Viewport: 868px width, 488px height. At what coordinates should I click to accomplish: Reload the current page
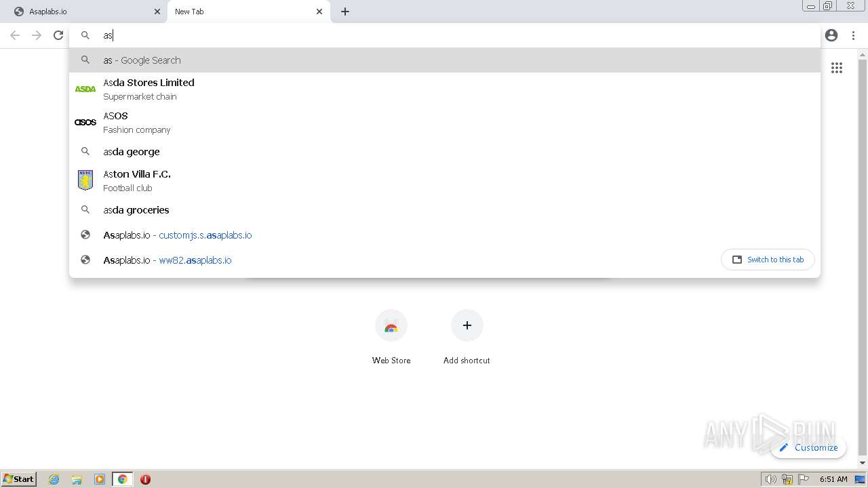[x=58, y=35]
